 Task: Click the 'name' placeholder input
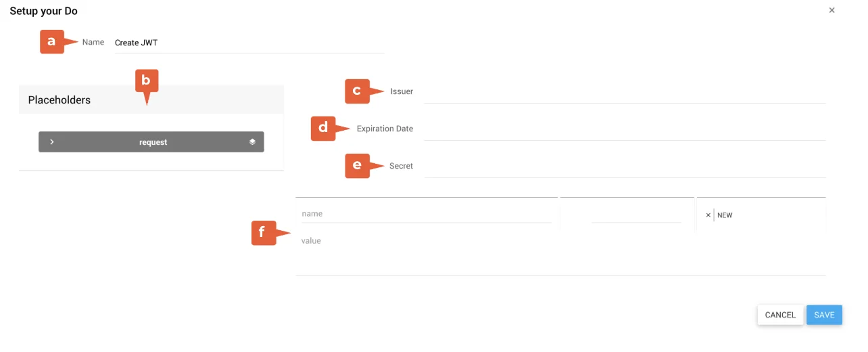point(426,214)
